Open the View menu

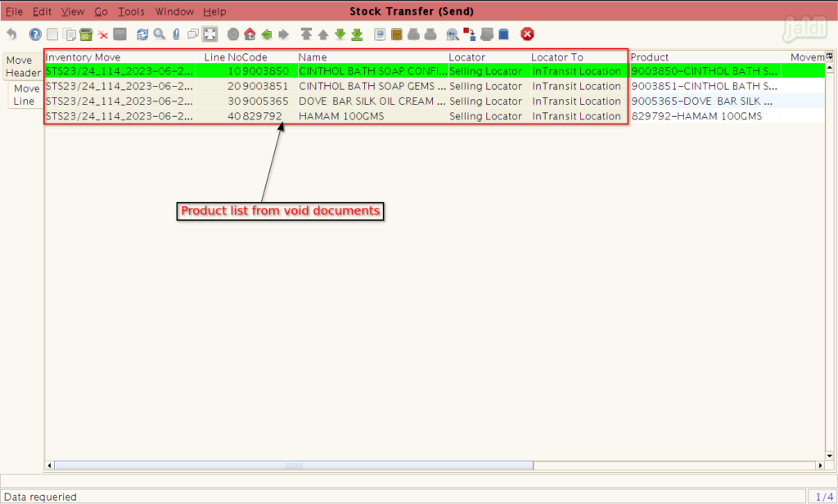(x=73, y=11)
